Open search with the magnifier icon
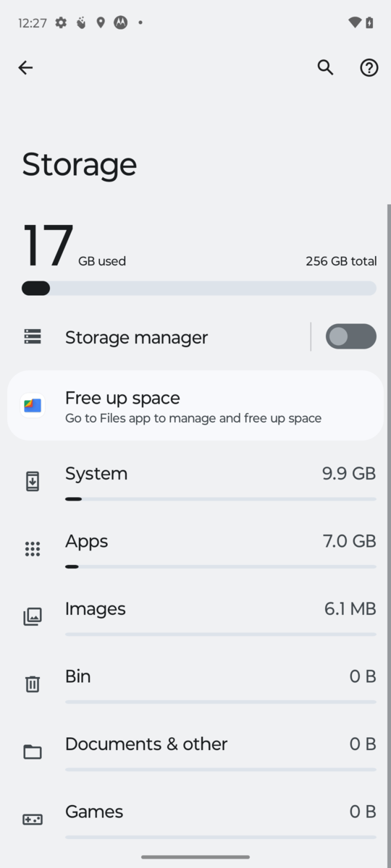 326,67
